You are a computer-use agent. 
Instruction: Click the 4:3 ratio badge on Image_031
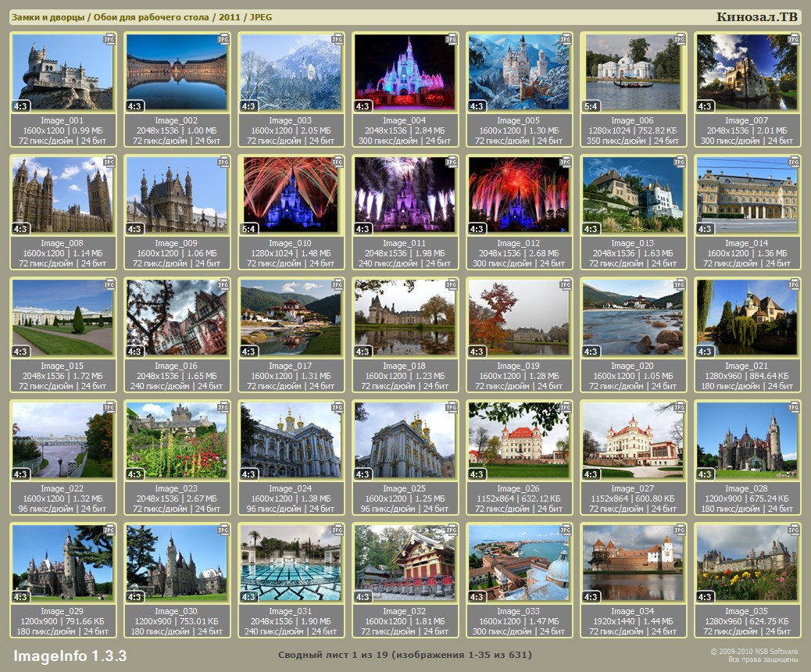pyautogui.click(x=249, y=597)
